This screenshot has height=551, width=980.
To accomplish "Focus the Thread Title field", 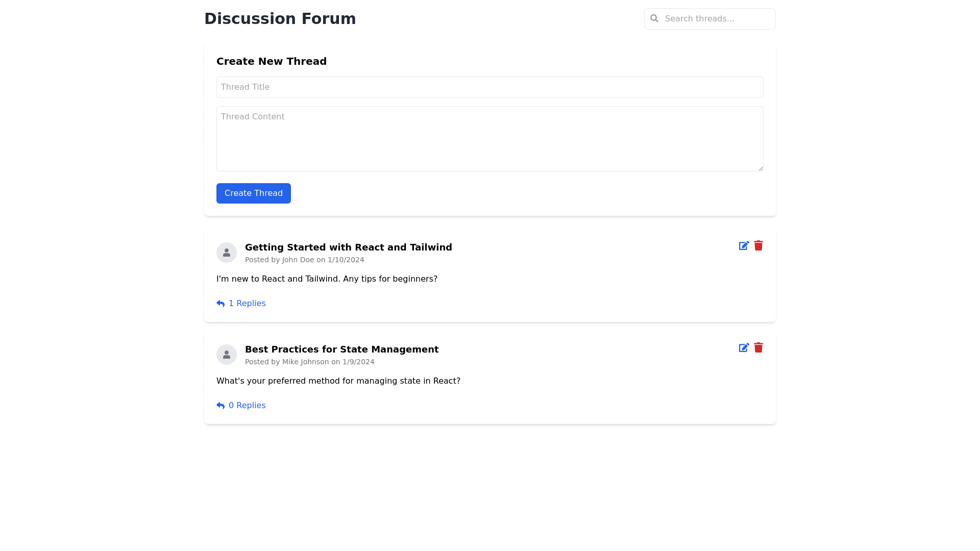I will click(489, 87).
